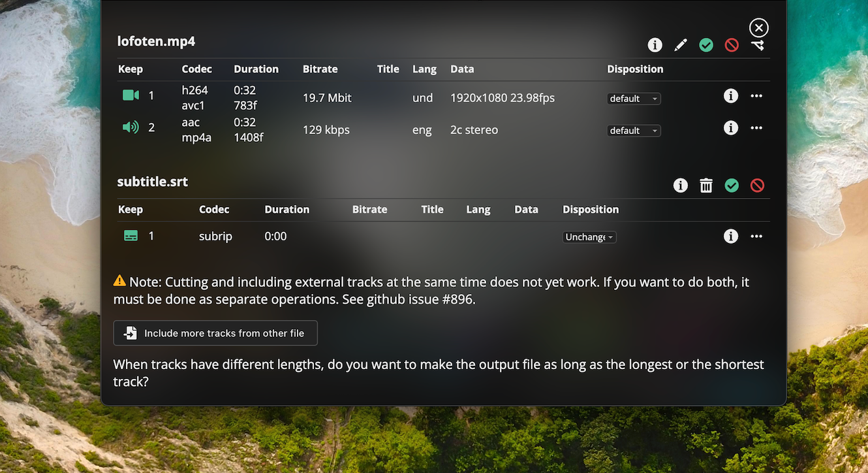Edit metadata with the pencil icon
This screenshot has height=473, width=868.
[x=680, y=44]
